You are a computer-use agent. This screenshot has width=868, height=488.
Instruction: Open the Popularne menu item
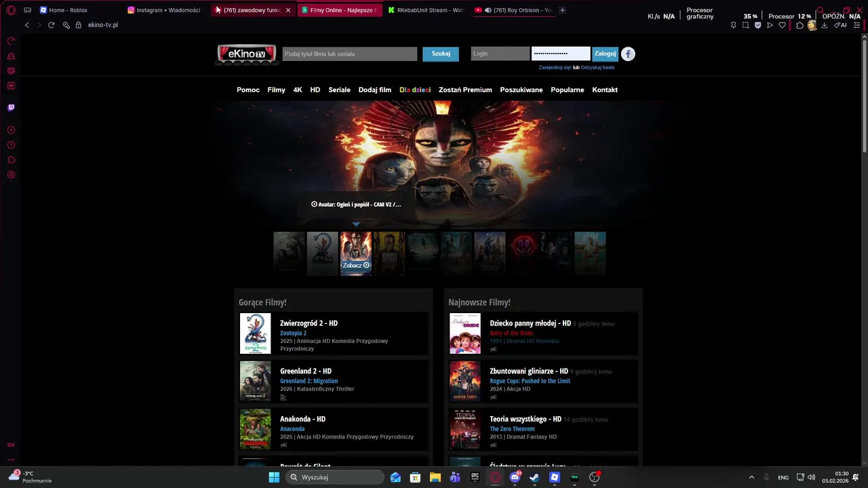coord(568,89)
